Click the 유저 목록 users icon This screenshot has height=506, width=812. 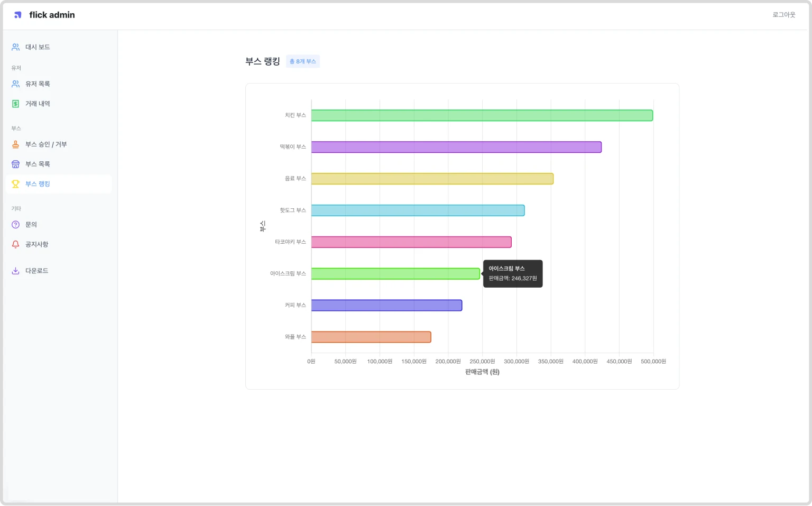point(16,84)
